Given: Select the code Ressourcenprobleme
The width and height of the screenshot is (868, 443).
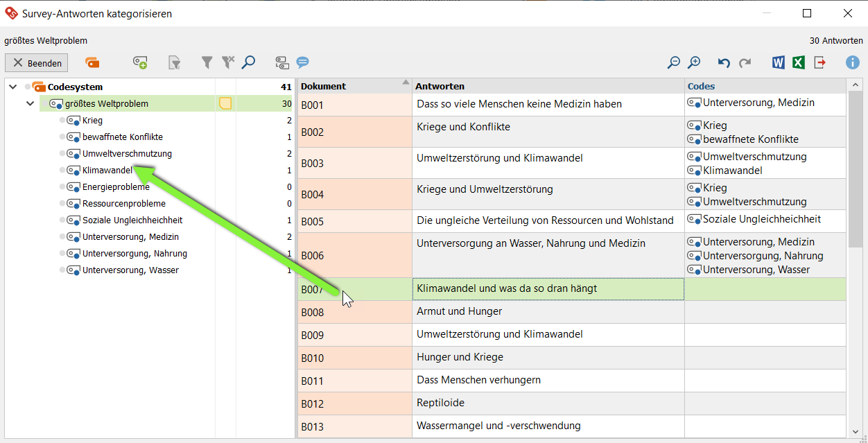Looking at the screenshot, I should coord(124,204).
